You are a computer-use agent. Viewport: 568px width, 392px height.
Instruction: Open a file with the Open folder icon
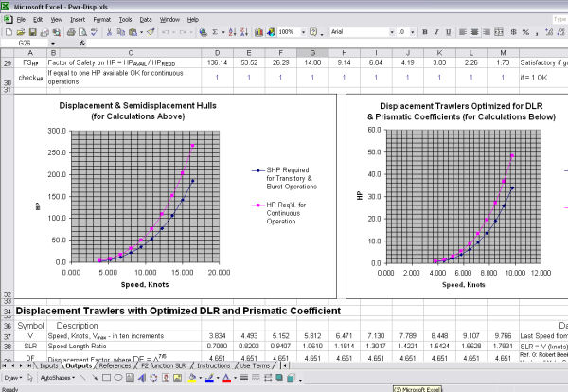[19, 31]
